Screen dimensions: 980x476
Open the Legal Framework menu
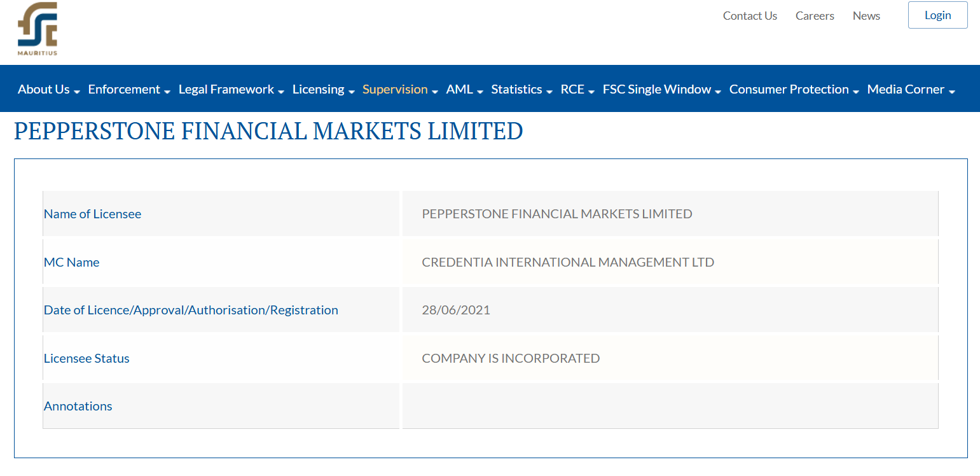pos(231,90)
